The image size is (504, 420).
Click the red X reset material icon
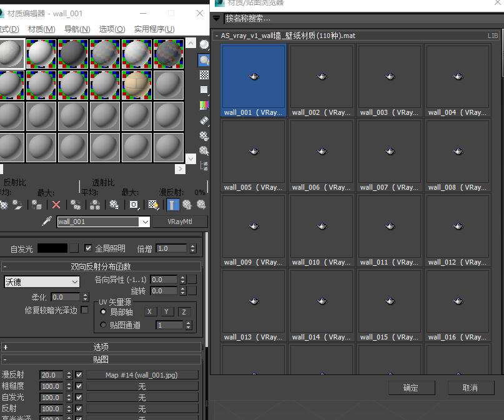(x=56, y=204)
